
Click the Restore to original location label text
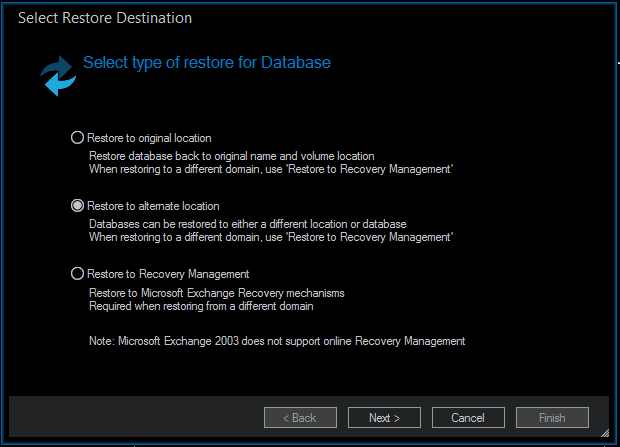[x=149, y=138]
